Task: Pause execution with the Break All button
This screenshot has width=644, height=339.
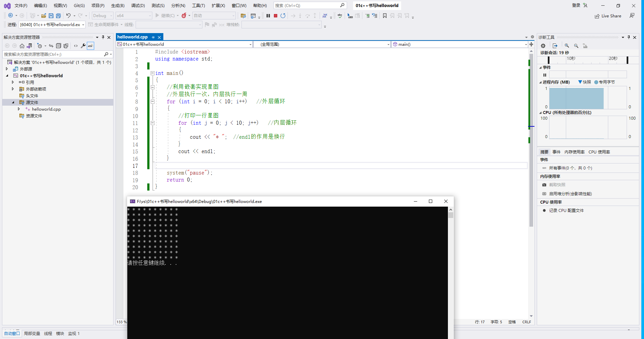Action: [268, 16]
